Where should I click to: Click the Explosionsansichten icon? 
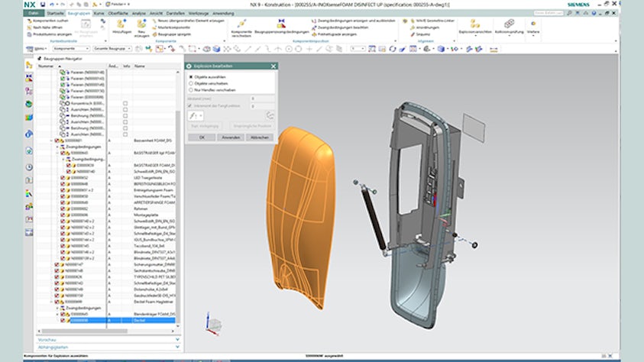click(474, 24)
